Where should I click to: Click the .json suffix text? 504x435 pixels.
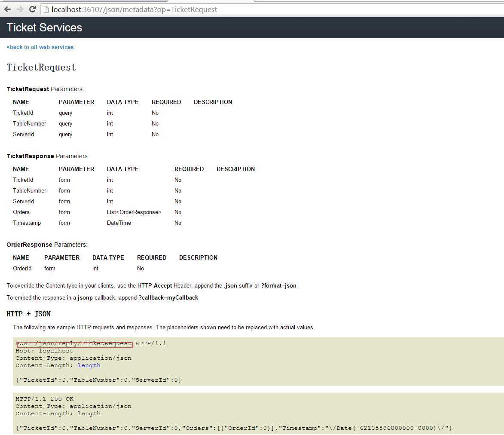pyautogui.click(x=230, y=286)
